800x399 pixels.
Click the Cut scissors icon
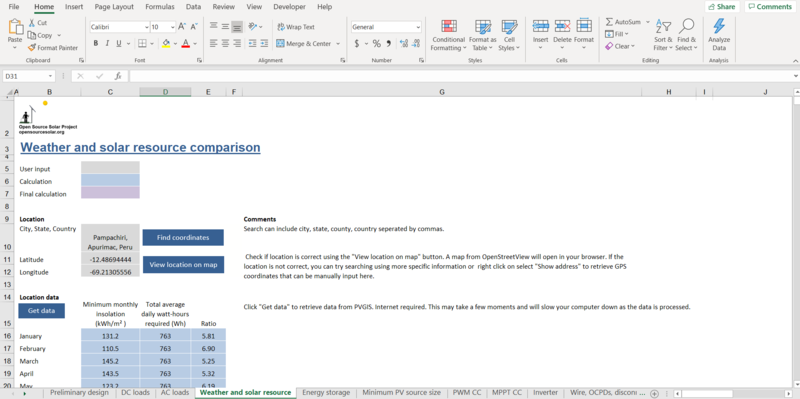coord(32,23)
